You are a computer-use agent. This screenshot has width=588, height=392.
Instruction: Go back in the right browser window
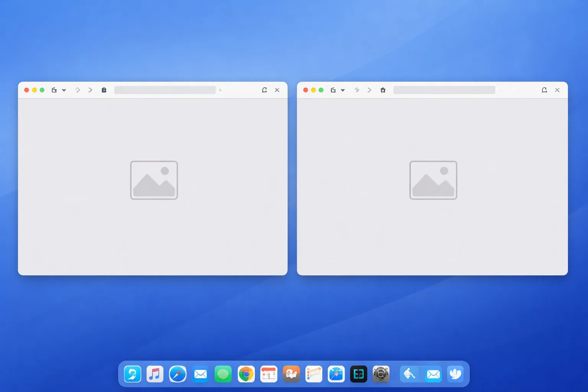click(x=357, y=90)
